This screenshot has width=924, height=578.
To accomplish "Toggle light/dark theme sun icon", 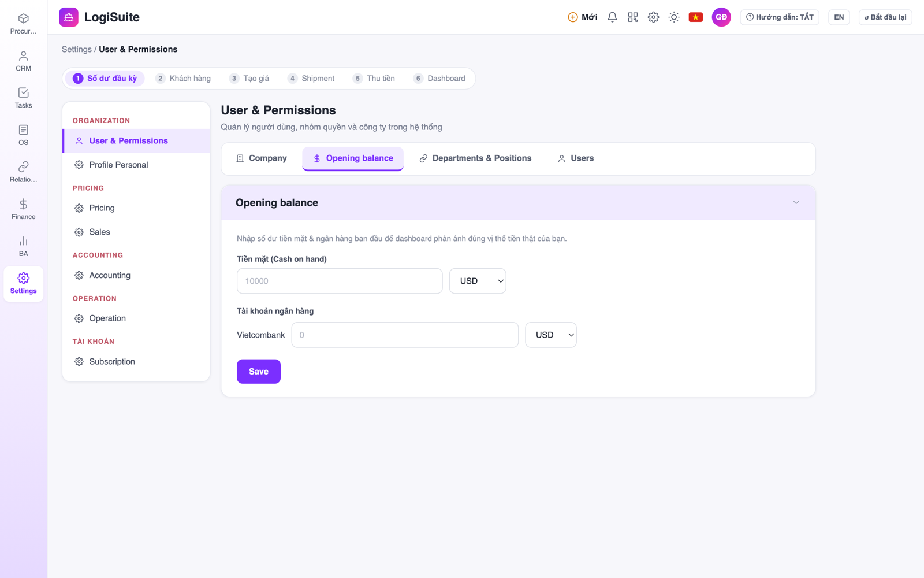I will 674,17.
